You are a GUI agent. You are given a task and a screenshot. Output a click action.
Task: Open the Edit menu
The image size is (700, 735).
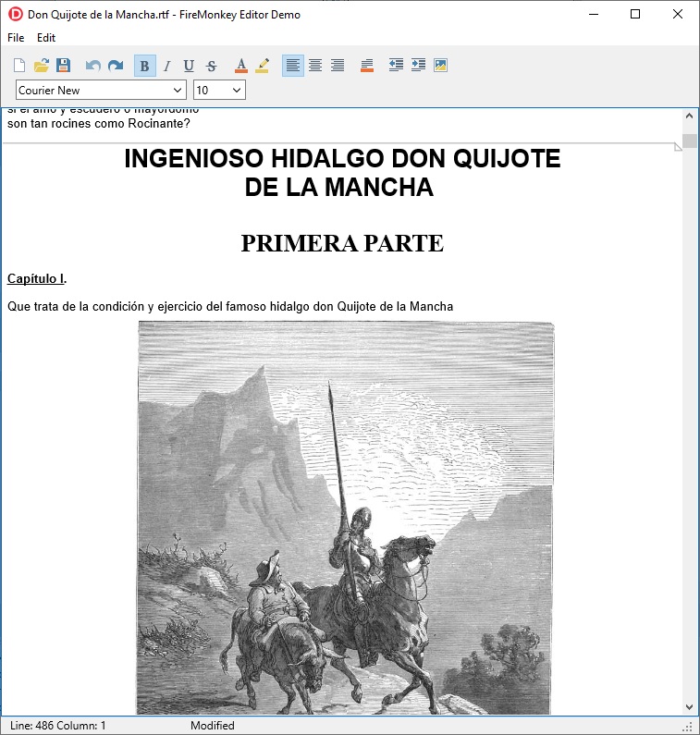point(46,38)
